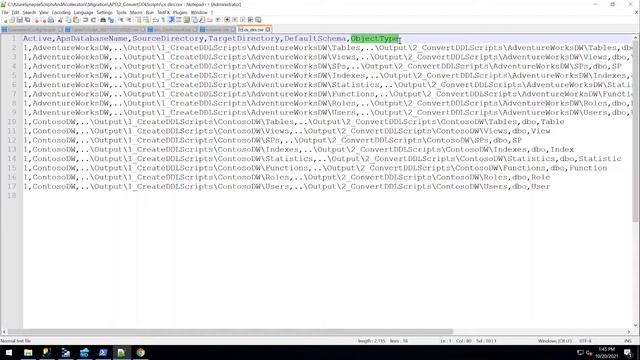Viewport: 640px width, 360px height.
Task: Click the Print toolbar icon
Action: click(51, 20)
